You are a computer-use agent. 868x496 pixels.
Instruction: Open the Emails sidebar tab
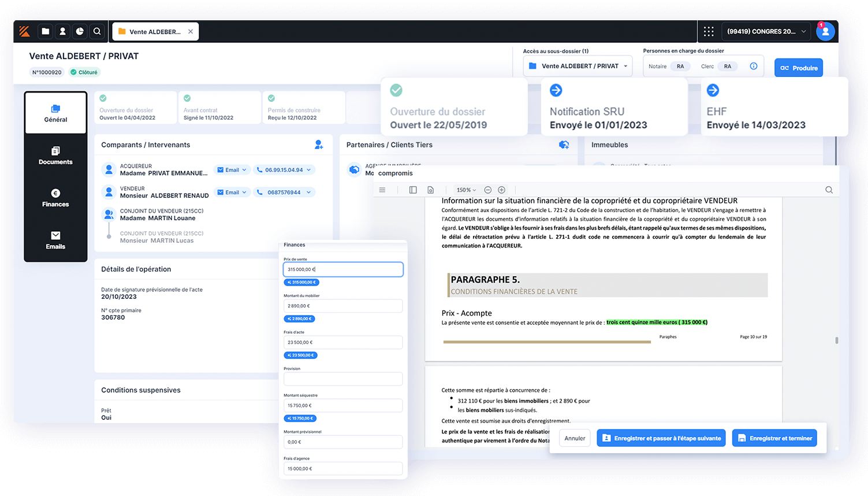(55, 240)
